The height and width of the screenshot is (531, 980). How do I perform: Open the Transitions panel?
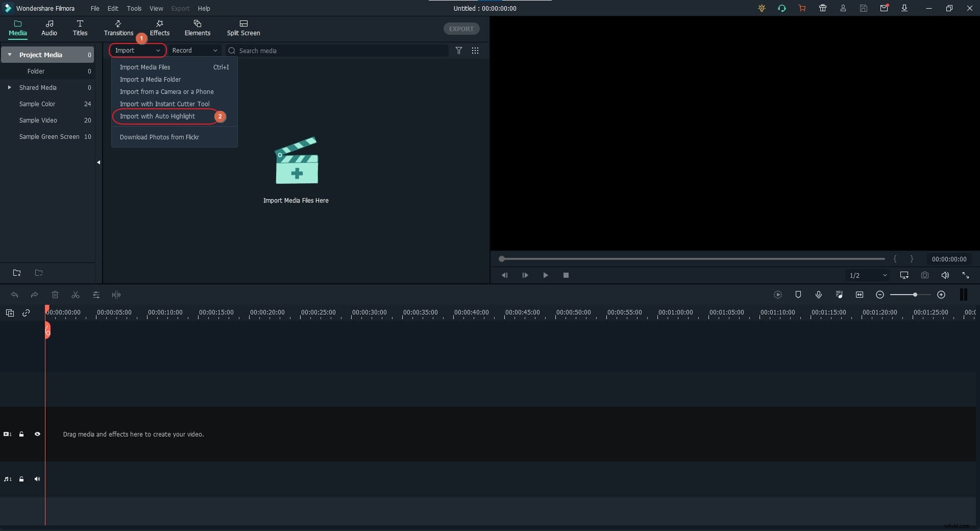pyautogui.click(x=118, y=28)
